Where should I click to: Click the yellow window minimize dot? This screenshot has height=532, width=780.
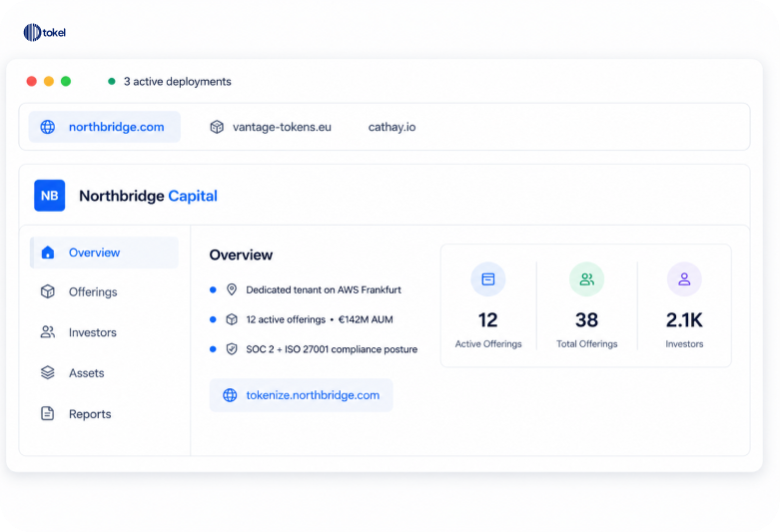[x=49, y=81]
